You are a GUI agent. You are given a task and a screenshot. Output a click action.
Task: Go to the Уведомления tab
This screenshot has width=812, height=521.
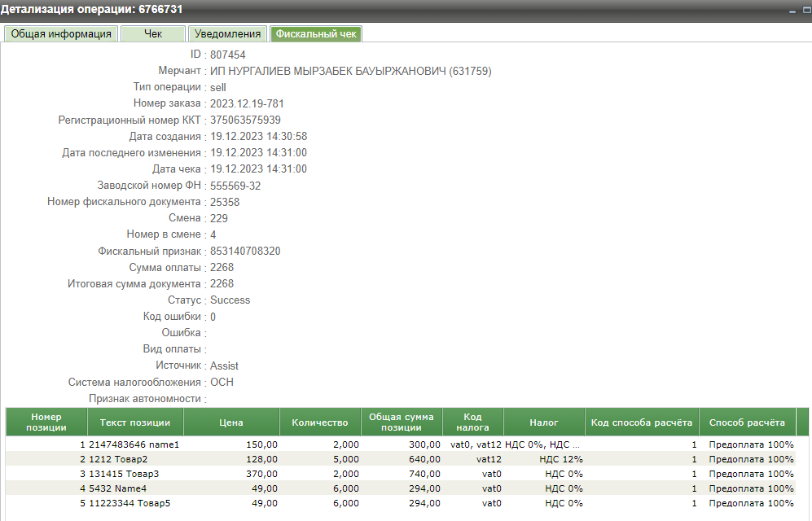coord(227,33)
